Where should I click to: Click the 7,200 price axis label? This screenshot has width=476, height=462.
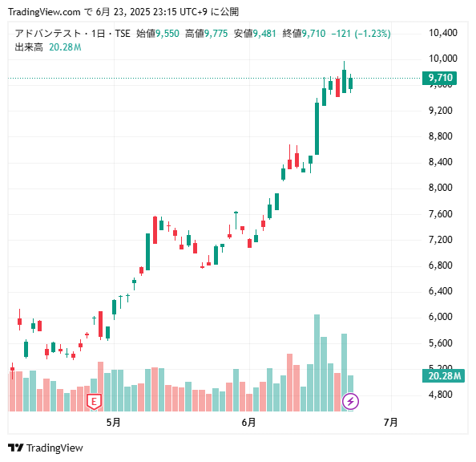(440, 240)
